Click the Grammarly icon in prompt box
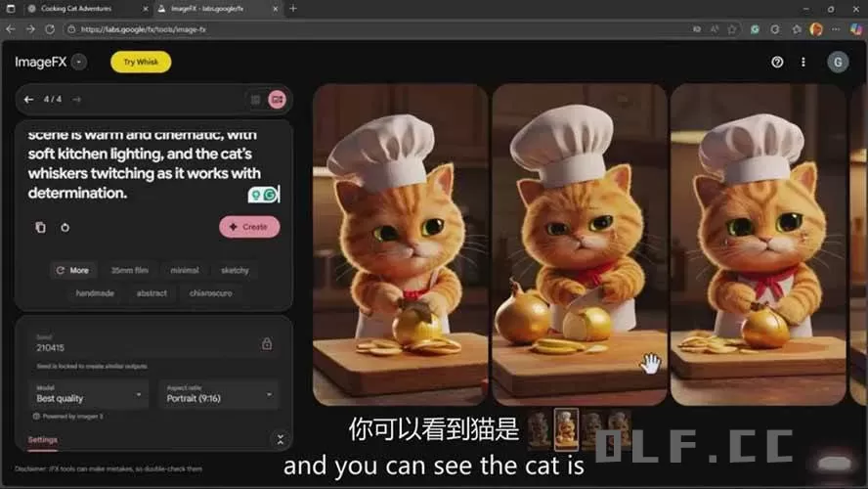The height and width of the screenshot is (489, 868). (270, 195)
